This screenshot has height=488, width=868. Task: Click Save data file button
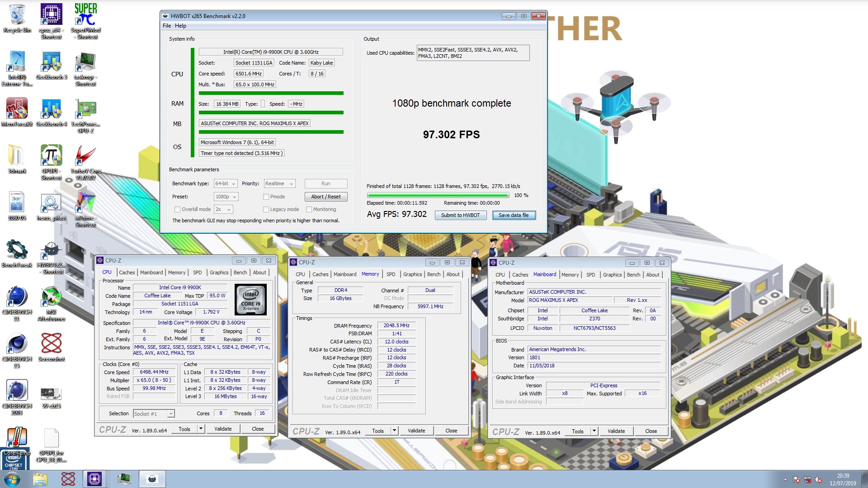coord(514,215)
